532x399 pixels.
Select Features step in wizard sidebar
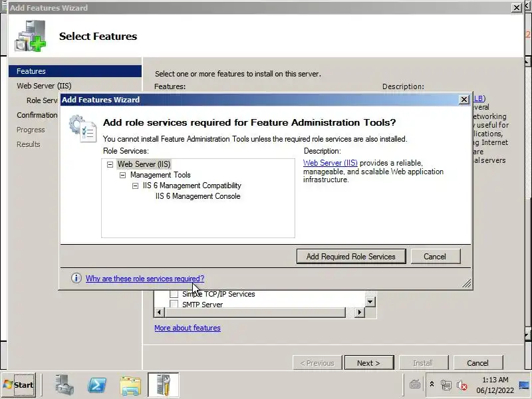point(75,71)
